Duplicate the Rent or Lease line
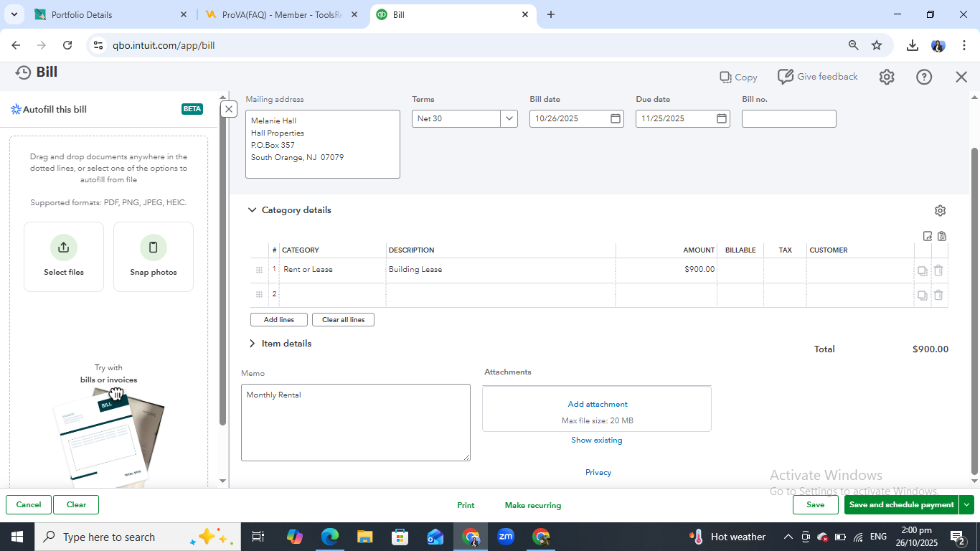980x551 pixels. point(922,270)
